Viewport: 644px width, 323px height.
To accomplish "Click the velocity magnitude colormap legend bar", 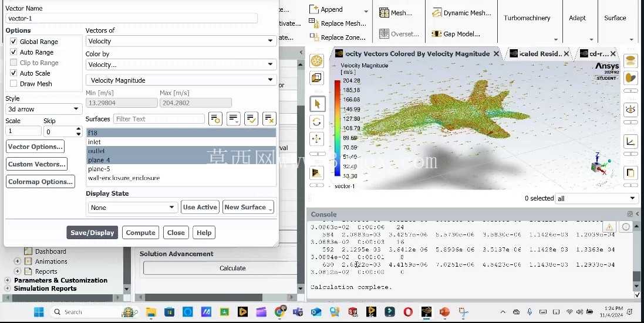I will tap(337, 128).
